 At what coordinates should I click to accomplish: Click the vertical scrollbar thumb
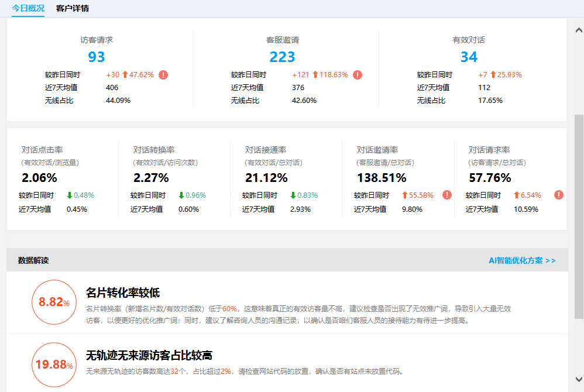click(579, 216)
